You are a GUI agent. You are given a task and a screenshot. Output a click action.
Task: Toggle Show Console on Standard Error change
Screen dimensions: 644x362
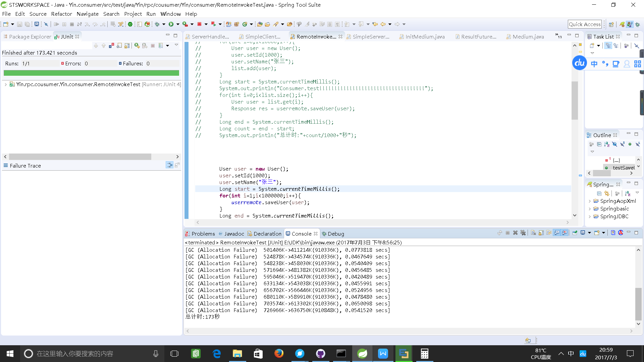[x=565, y=233]
